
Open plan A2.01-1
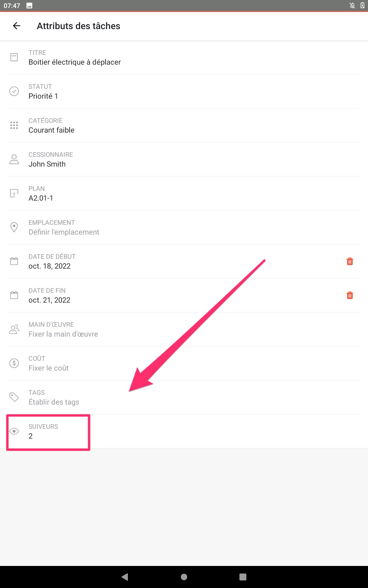(41, 198)
